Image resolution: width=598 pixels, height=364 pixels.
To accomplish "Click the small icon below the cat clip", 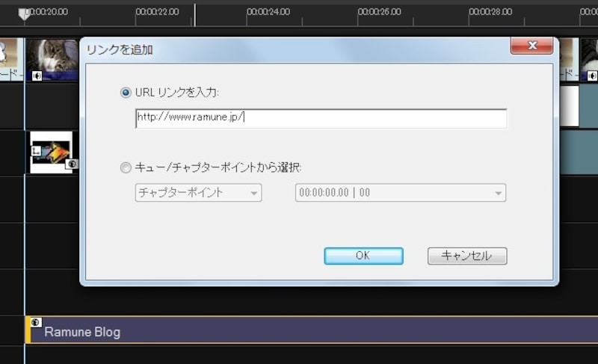I will tap(36, 75).
